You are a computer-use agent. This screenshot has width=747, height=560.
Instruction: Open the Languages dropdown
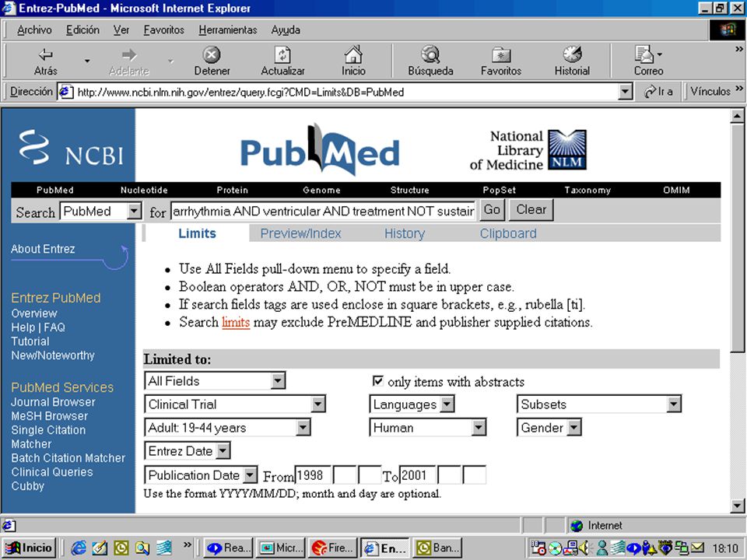click(x=412, y=404)
